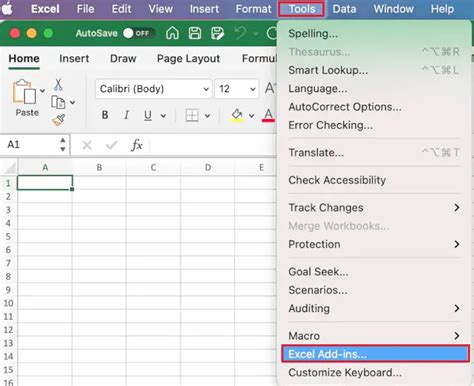Click the Paste clipboard icon
The image size is (474, 386).
pos(24,92)
